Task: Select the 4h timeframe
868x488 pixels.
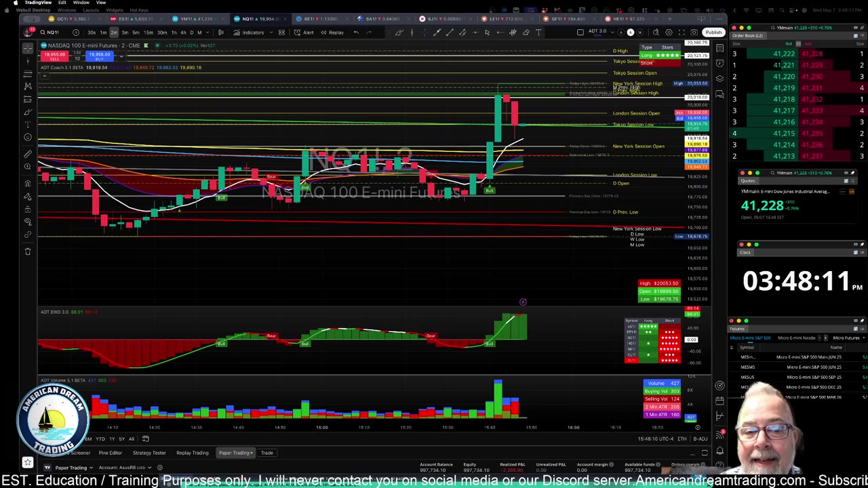Action: point(183,33)
